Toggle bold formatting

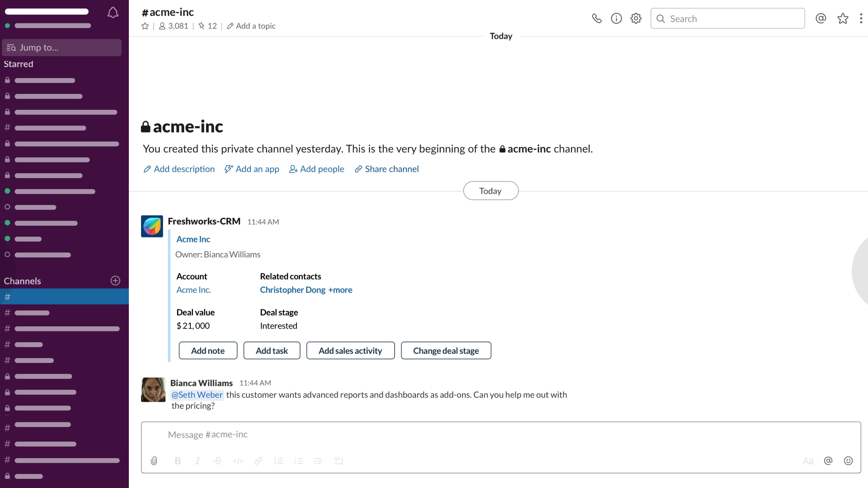pyautogui.click(x=178, y=461)
